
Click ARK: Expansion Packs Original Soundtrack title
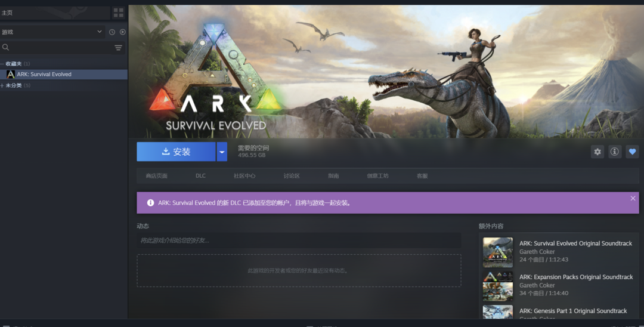pos(576,277)
